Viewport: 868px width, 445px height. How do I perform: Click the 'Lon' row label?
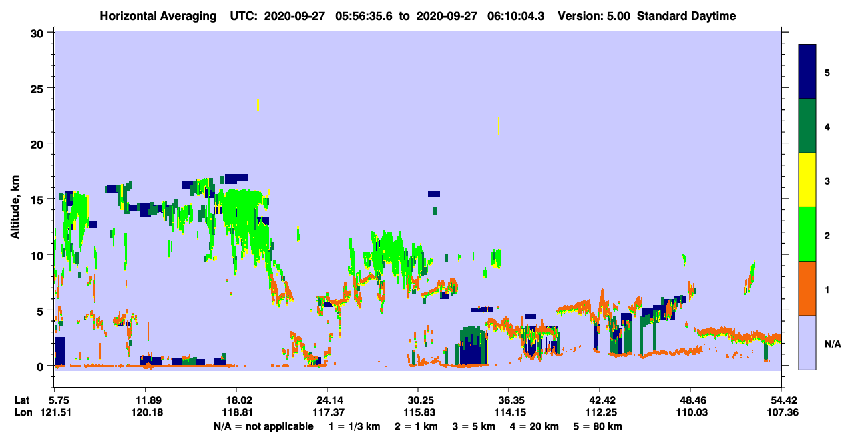22,412
